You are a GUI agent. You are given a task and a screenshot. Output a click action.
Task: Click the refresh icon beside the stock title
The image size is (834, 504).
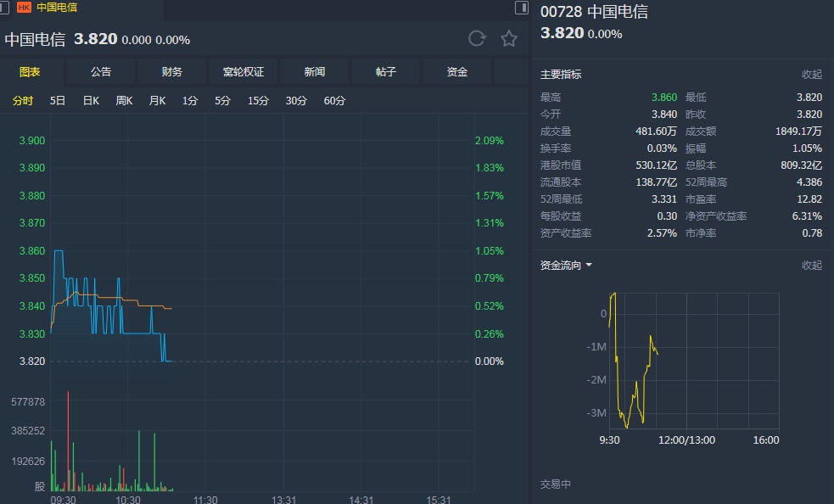pos(477,38)
